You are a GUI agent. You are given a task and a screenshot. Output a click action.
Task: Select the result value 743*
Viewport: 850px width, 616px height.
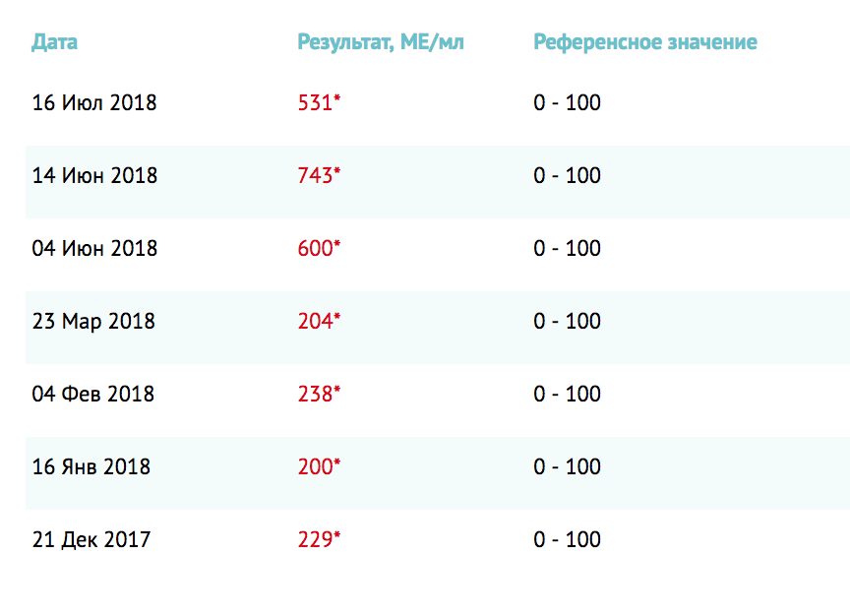pos(319,175)
